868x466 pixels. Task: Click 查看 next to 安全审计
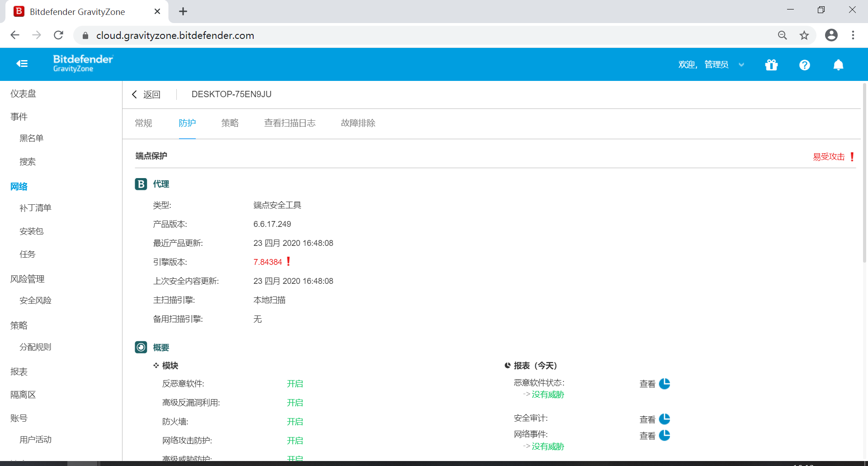coord(647,419)
